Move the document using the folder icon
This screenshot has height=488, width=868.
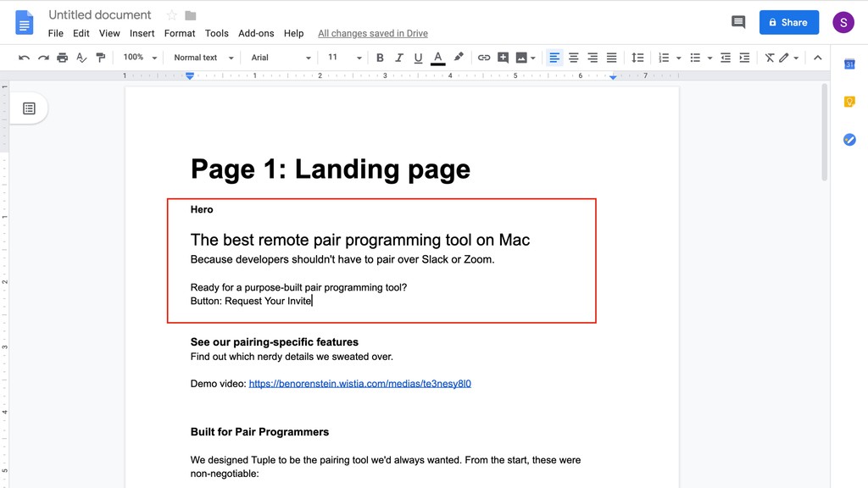click(x=191, y=15)
